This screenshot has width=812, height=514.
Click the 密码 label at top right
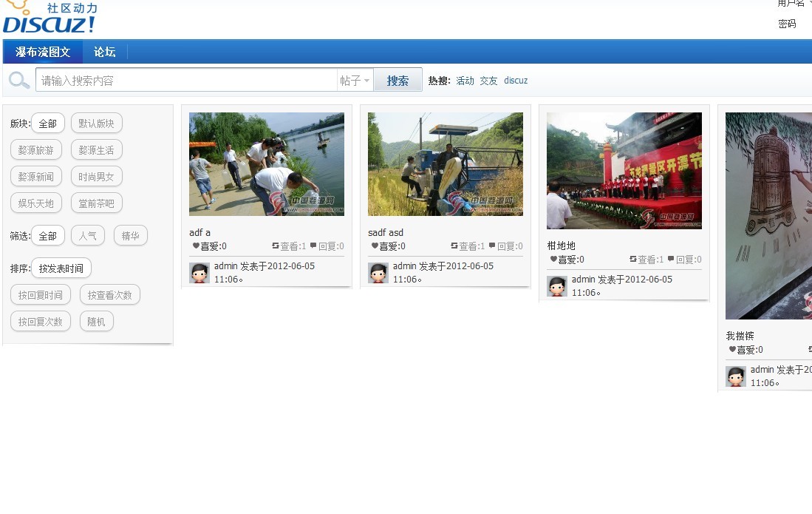coord(787,24)
